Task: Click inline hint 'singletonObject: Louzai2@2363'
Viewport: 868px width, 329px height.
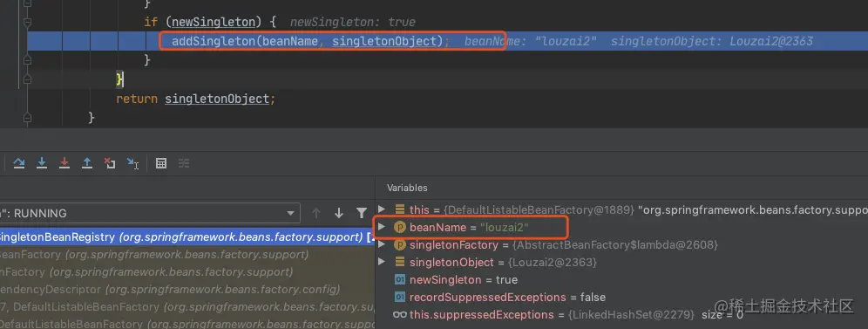Action: pyautogui.click(x=712, y=41)
